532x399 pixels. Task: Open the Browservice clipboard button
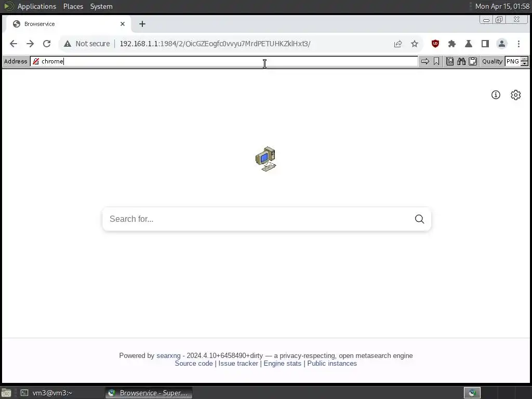(x=473, y=61)
